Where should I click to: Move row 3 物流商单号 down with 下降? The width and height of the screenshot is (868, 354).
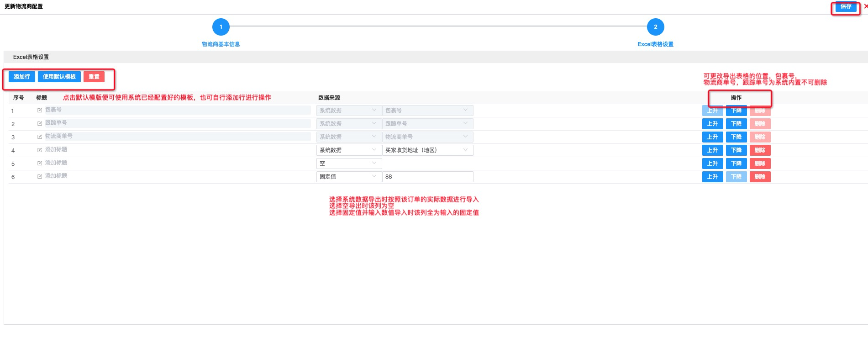pyautogui.click(x=736, y=137)
